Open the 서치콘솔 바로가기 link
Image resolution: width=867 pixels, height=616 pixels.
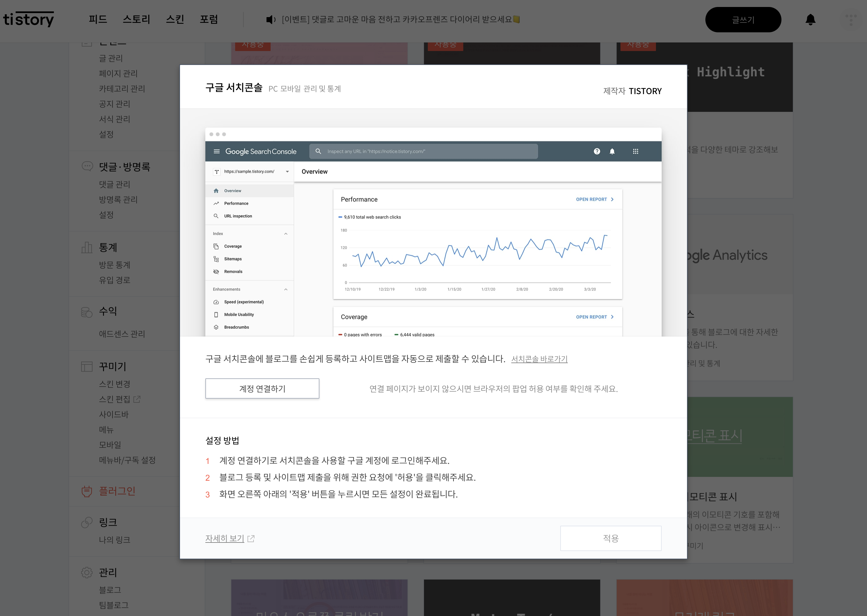click(539, 359)
